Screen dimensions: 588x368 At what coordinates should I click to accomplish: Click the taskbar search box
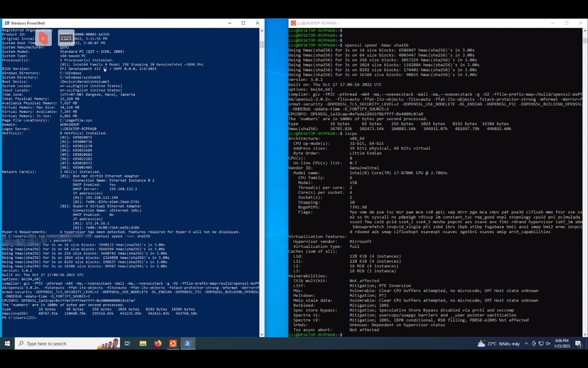[67, 343]
